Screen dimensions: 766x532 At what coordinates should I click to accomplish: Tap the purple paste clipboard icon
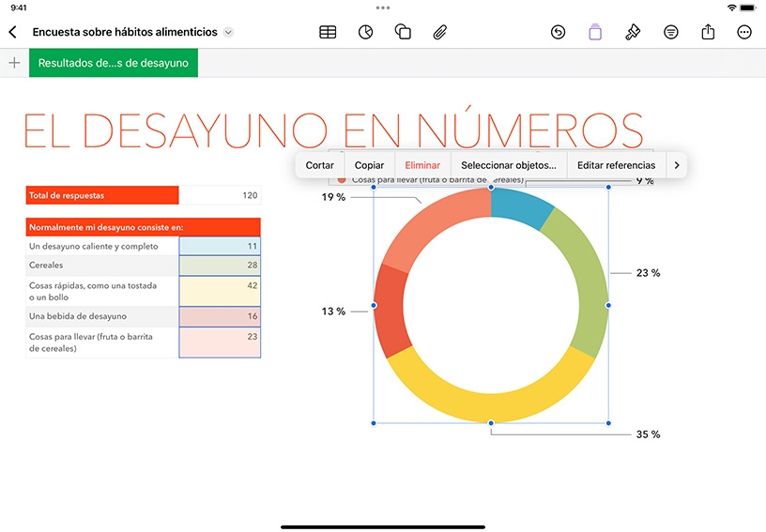[x=595, y=32]
